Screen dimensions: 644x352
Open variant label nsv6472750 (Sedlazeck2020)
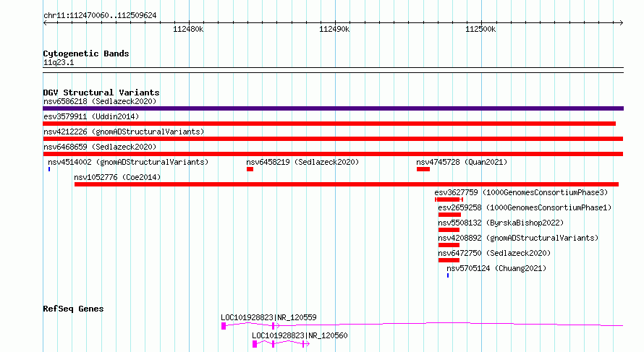pos(494,253)
